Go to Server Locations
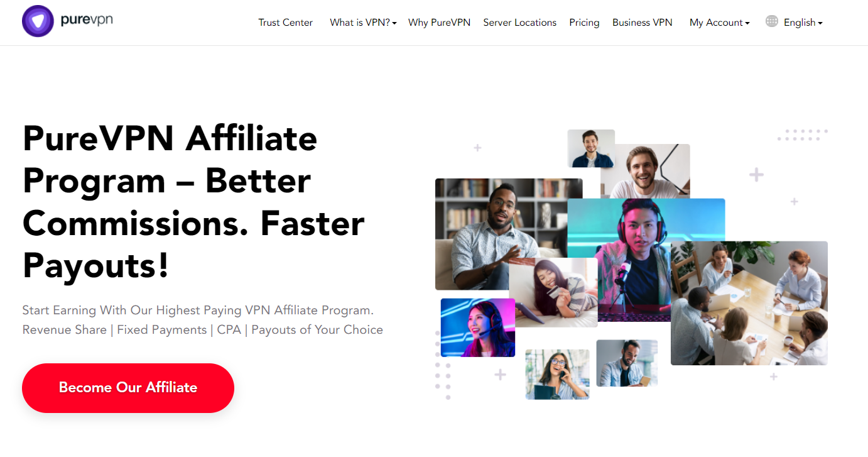The width and height of the screenshot is (868, 457). point(519,23)
